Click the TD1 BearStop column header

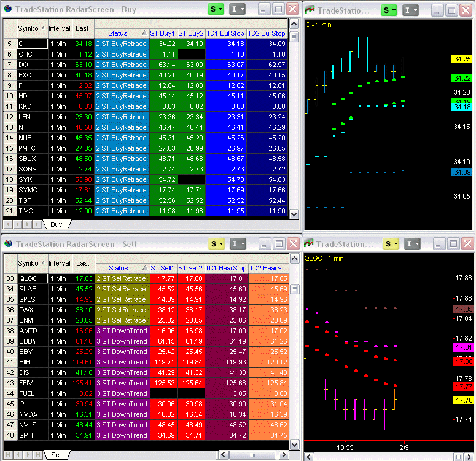(226, 268)
